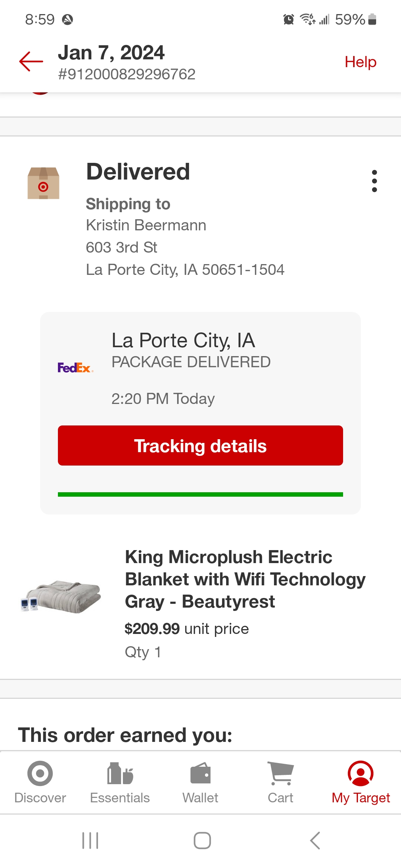
Task: Tap the red back arrow
Action: 31,61
